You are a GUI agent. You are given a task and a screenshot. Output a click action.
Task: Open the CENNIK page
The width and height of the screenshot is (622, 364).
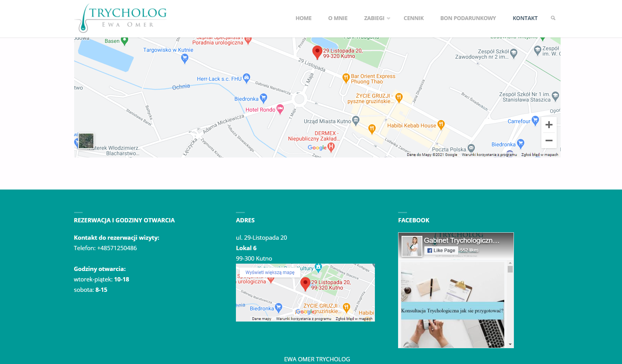pyautogui.click(x=414, y=18)
